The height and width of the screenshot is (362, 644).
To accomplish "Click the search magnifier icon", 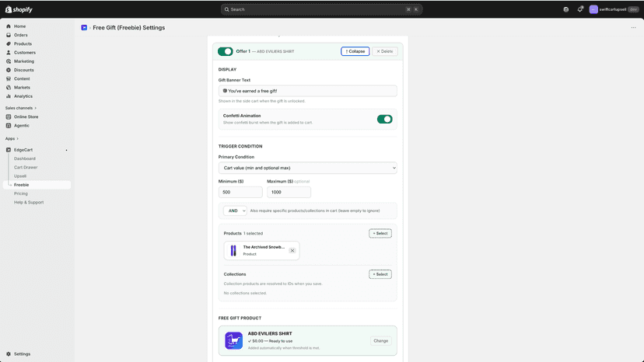I will point(226,9).
